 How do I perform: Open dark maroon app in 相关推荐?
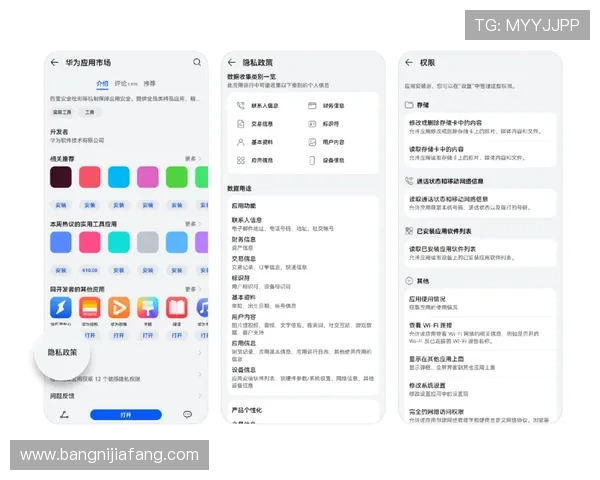(61, 177)
